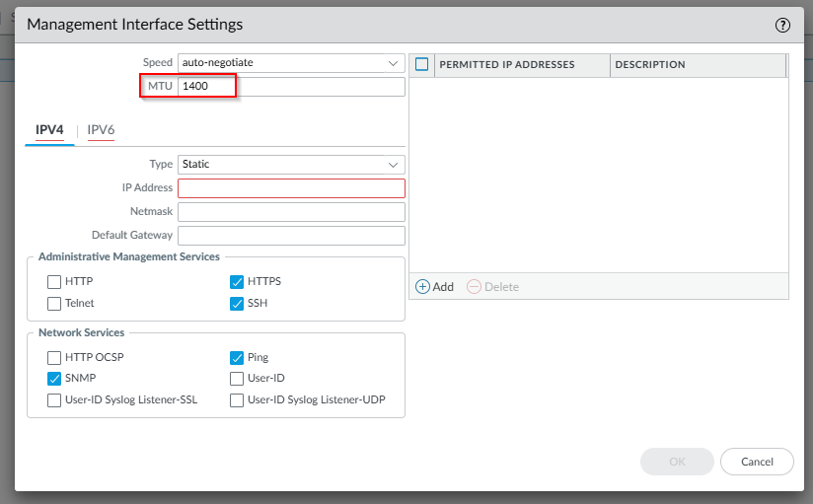The height and width of the screenshot is (504, 813).
Task: Focus the MTU field showing 1400
Action: pos(291,87)
